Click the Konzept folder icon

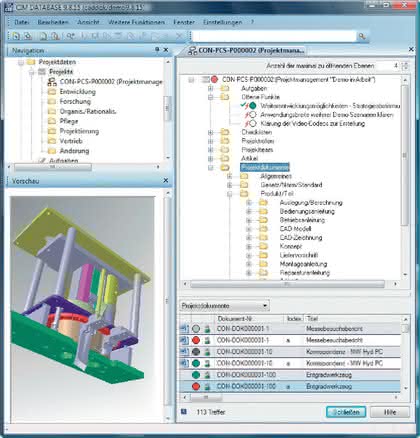coord(264,246)
